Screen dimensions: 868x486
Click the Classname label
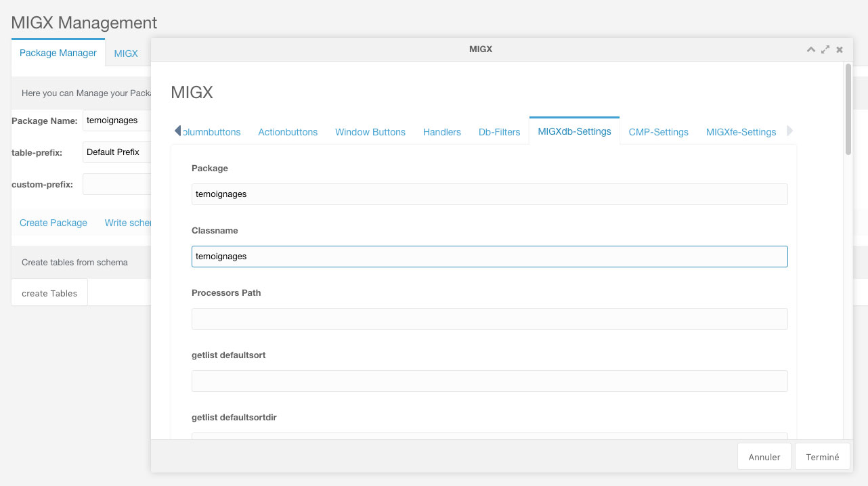[x=215, y=231]
